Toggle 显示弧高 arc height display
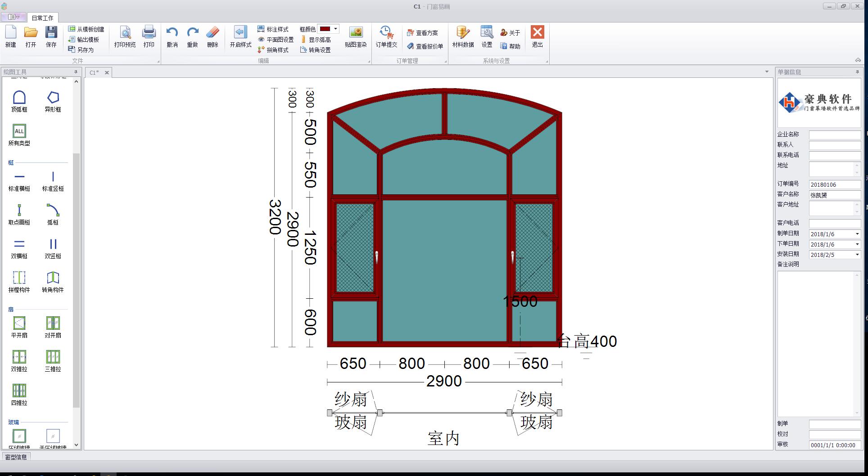The width and height of the screenshot is (868, 476). [x=316, y=40]
